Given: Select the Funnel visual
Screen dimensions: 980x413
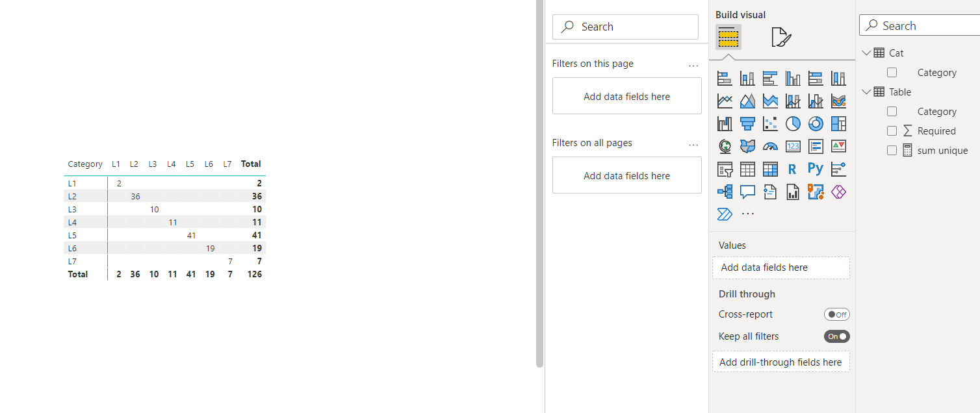Looking at the screenshot, I should (747, 123).
